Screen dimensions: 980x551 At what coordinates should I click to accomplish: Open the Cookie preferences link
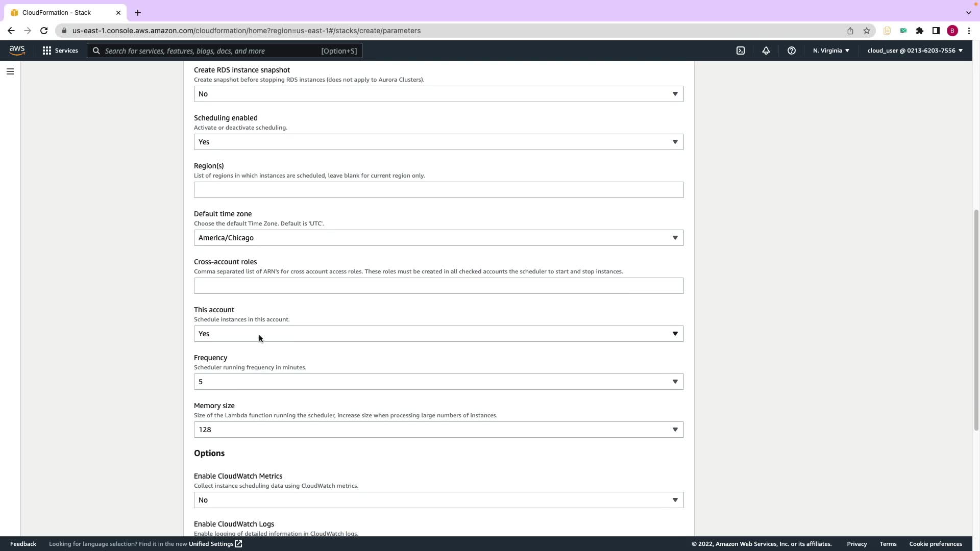[935, 544]
